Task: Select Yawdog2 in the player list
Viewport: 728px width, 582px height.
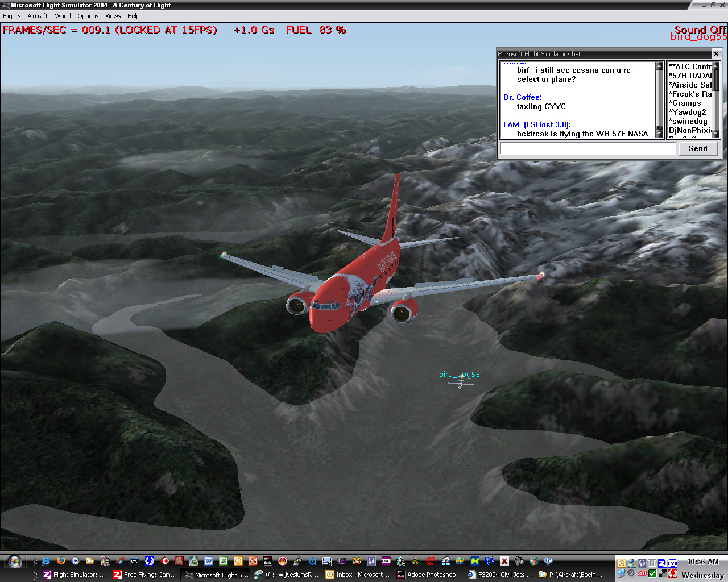Action: 689,112
